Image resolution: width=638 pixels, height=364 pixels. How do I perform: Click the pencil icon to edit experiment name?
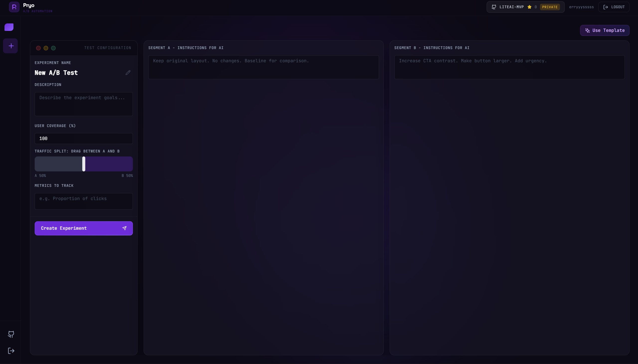pos(128,73)
